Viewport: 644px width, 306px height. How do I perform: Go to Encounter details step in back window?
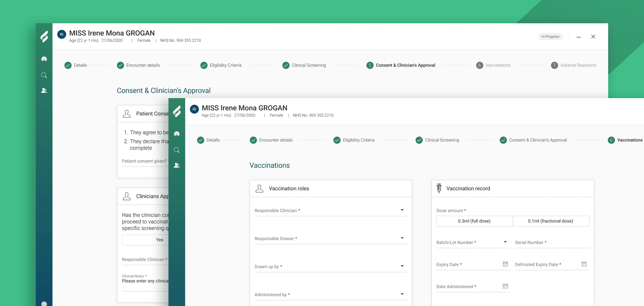(138, 65)
